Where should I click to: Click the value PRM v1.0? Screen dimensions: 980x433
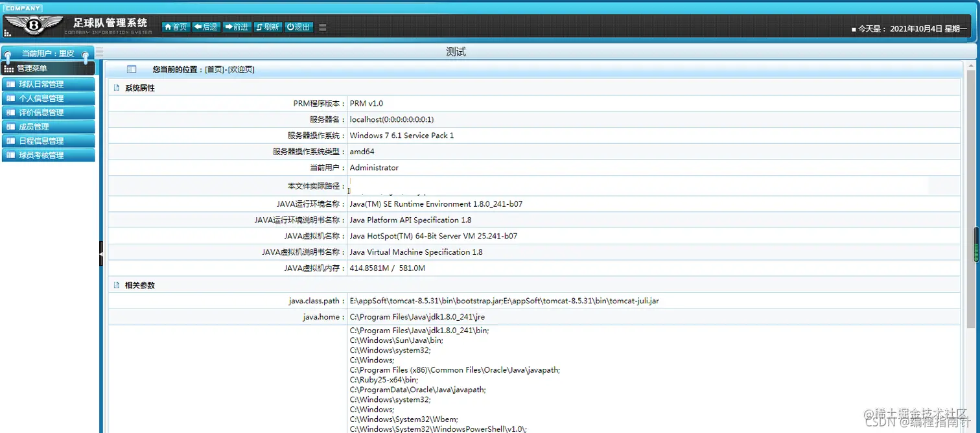pyautogui.click(x=366, y=104)
